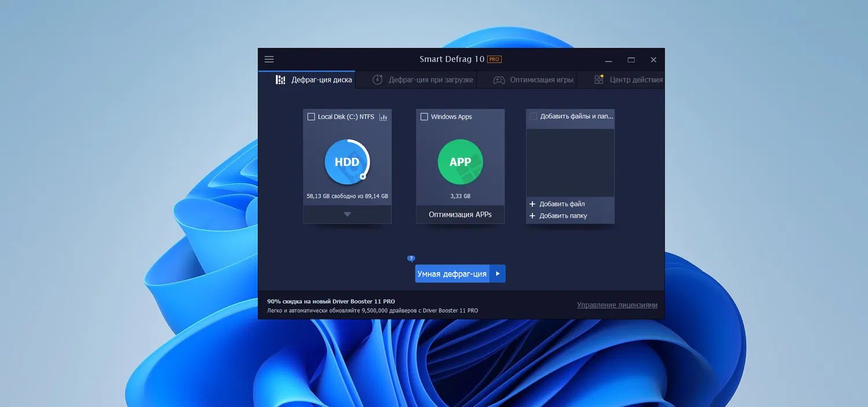
Task: Check the Local Disk (C:) NTFS checkbox
Action: 311,117
